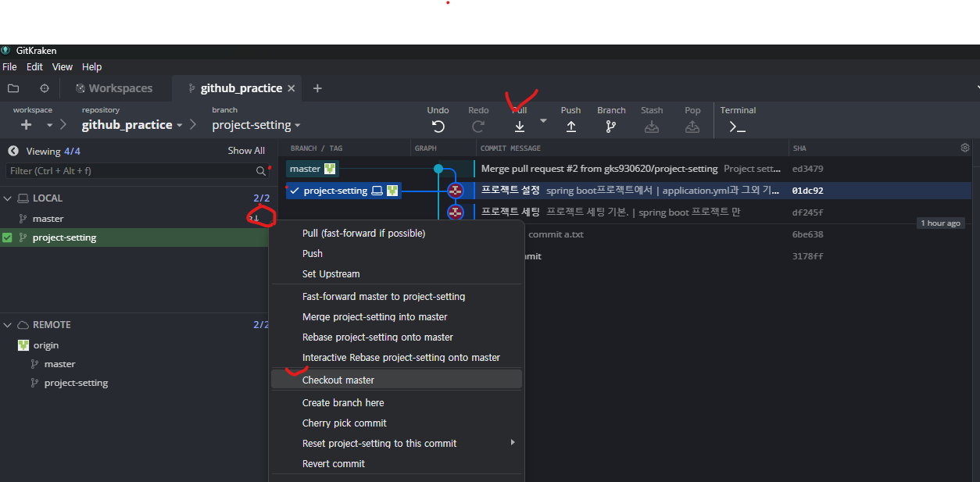This screenshot has width=980, height=482.
Task: Add a new tab with plus button
Action: (317, 88)
